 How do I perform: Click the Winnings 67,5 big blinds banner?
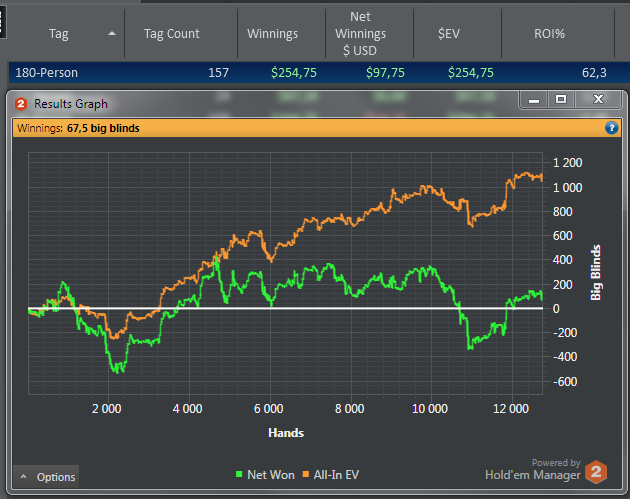[x=317, y=128]
